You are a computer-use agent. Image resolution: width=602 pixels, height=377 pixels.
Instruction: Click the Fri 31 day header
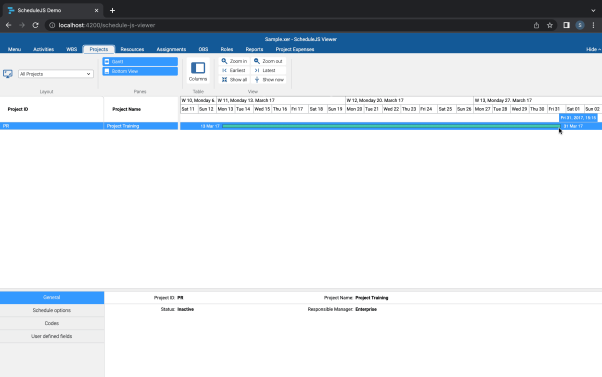(557, 109)
